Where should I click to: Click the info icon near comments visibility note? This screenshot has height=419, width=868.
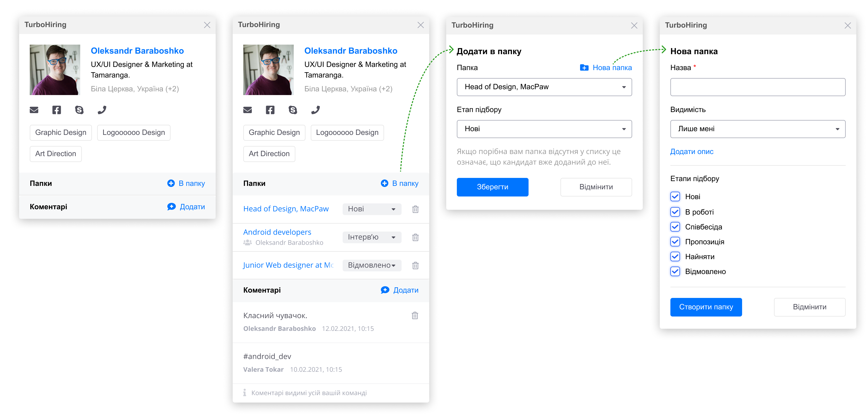(x=245, y=393)
